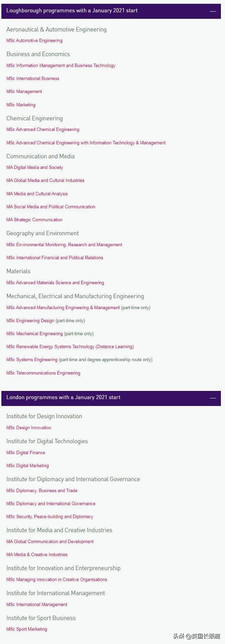The height and width of the screenshot is (644, 225).
Task: Open MSc Design Innovation link
Action: (x=29, y=428)
